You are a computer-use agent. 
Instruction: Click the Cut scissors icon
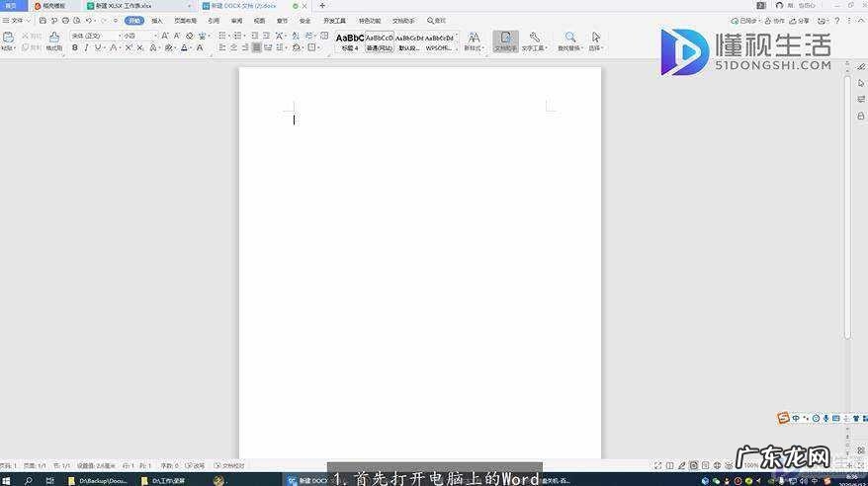25,36
